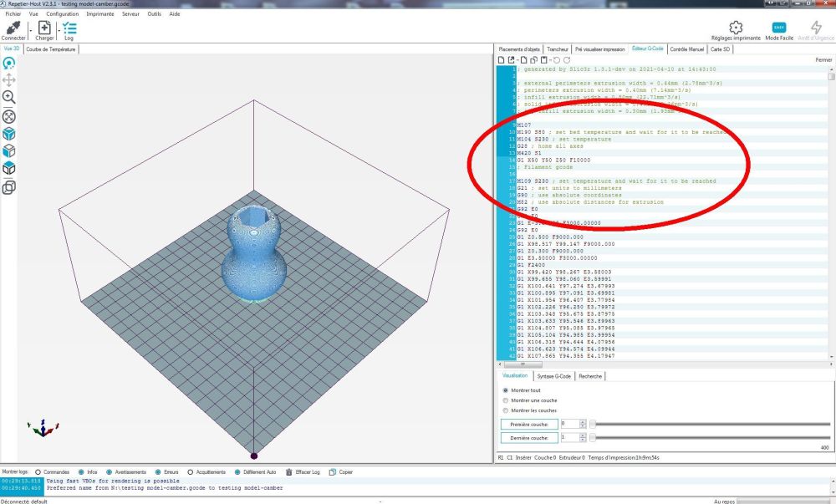Click the Dernière couche slider track
Image resolution: width=836 pixels, height=504 pixels.
pyautogui.click(x=711, y=438)
